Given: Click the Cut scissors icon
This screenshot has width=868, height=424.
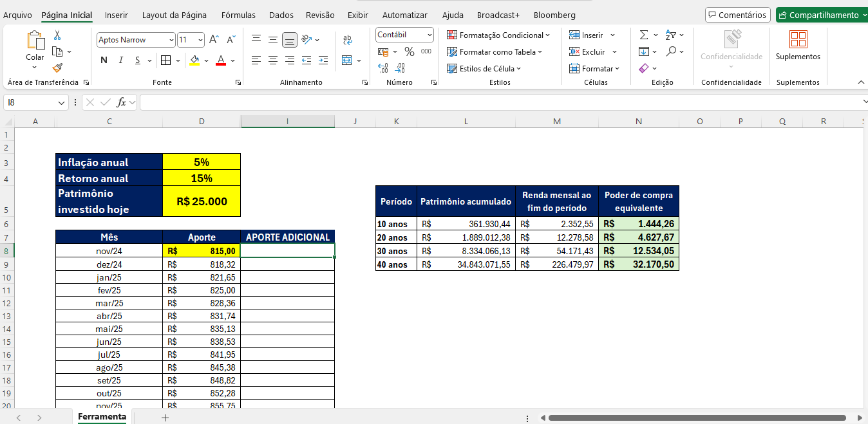Looking at the screenshot, I should [57, 35].
